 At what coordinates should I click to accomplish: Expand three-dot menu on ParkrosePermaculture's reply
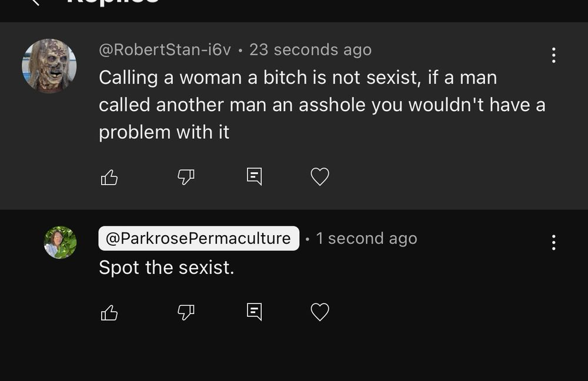(553, 242)
